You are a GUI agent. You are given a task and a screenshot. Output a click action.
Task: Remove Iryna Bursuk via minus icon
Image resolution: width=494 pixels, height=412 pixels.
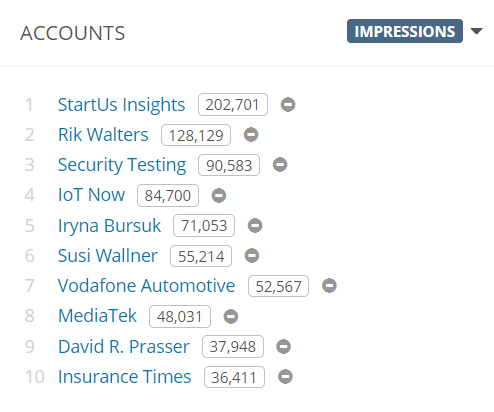click(255, 226)
